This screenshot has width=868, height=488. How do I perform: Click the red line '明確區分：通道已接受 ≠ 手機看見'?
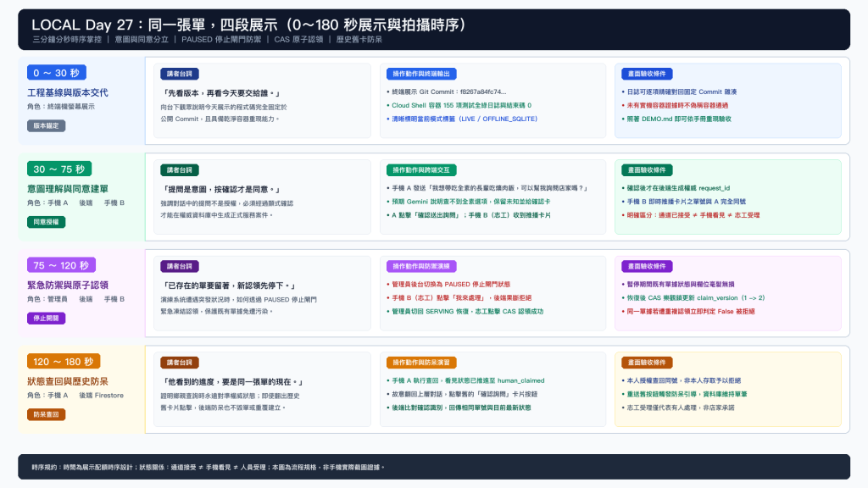[x=690, y=215]
